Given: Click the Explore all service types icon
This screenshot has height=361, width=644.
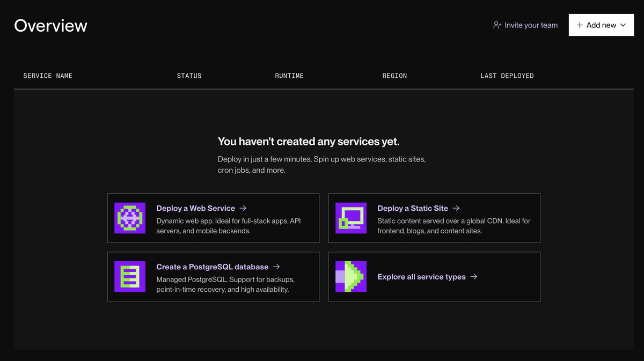Looking at the screenshot, I should [351, 276].
